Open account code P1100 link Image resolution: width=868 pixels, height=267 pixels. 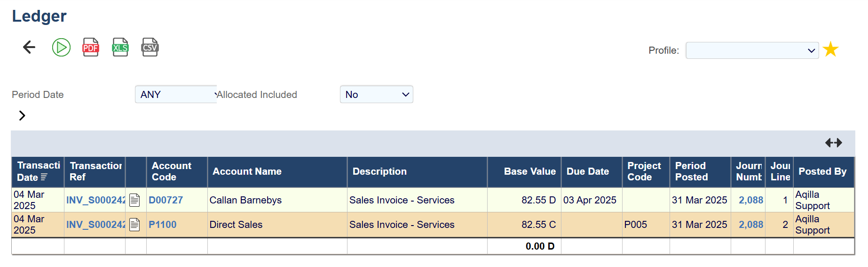point(162,225)
